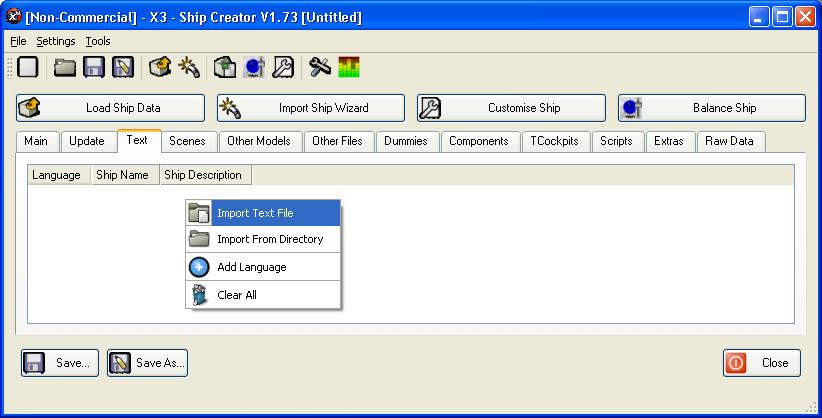Click the Load Ship Data button
The image size is (822, 418).
pos(110,108)
